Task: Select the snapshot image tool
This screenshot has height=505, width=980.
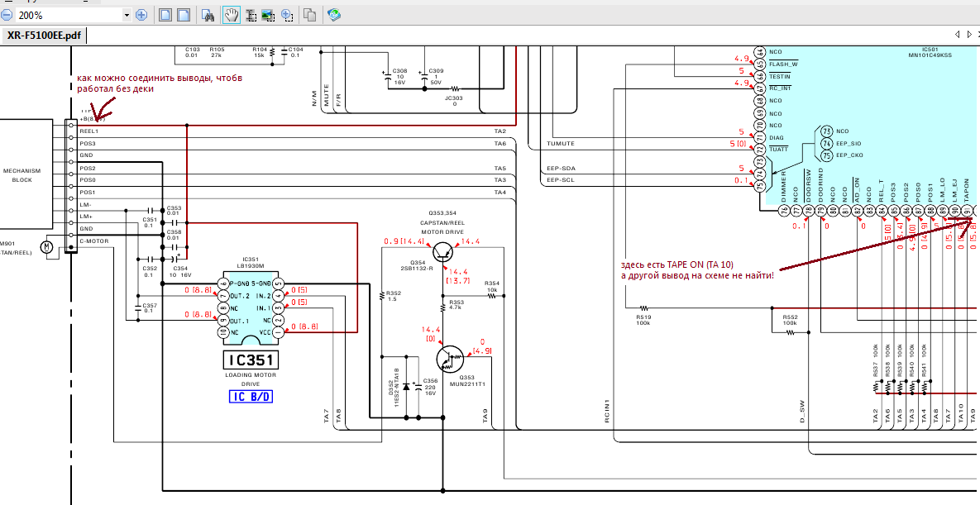Action: click(x=268, y=15)
